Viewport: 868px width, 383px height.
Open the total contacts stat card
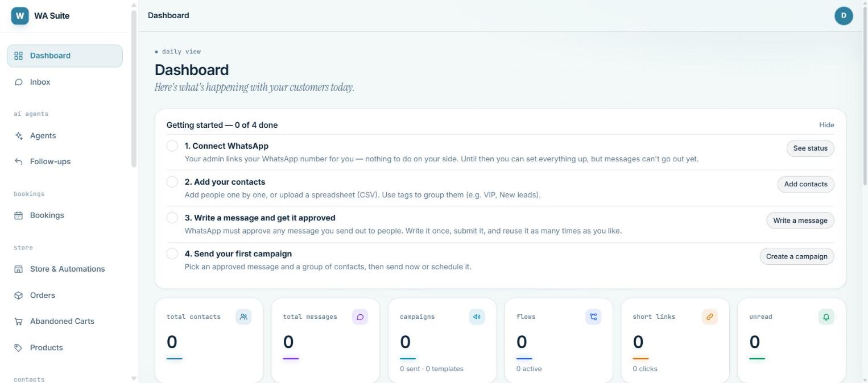(x=209, y=341)
